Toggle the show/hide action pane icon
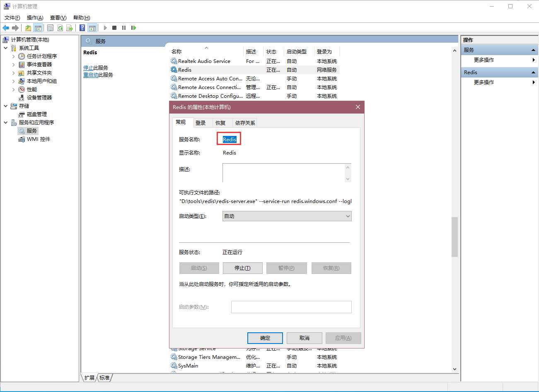 pyautogui.click(x=92, y=28)
